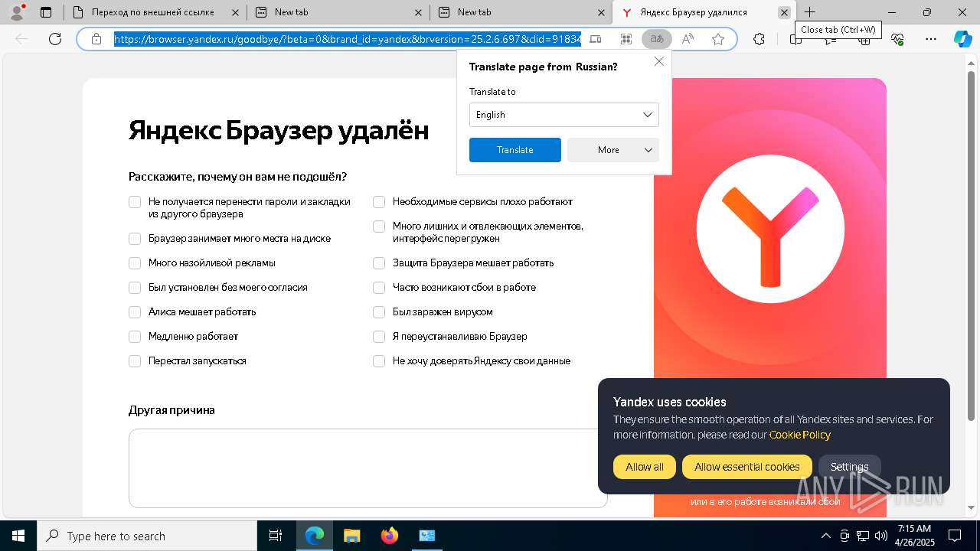The width and height of the screenshot is (980, 551).
Task: Close the 'Яндекс Браузер удалился' tab
Action: (784, 12)
